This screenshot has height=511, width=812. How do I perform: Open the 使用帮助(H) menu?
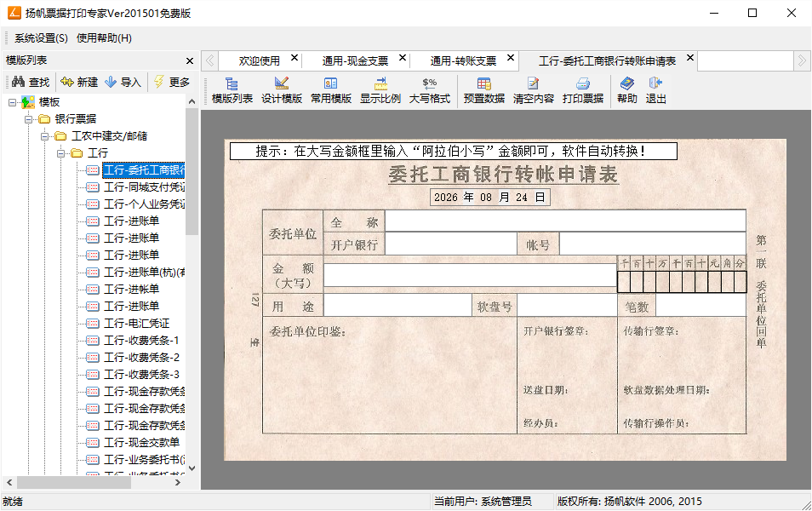pyautogui.click(x=104, y=38)
